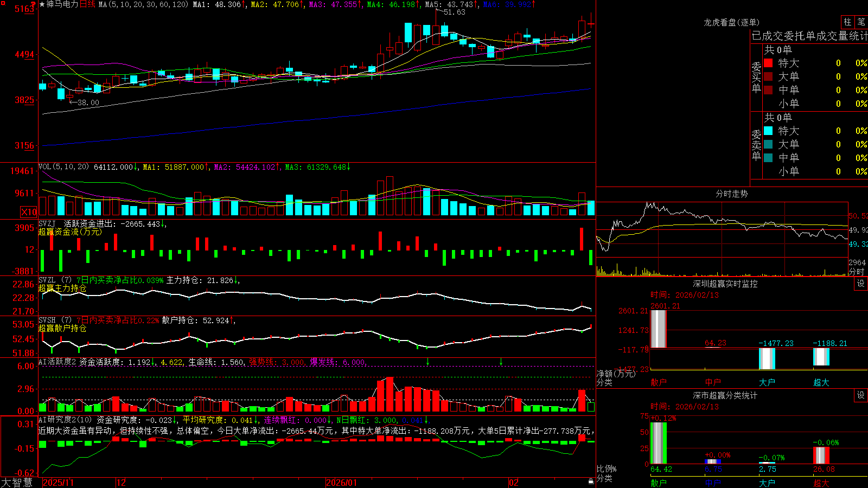Click the red 超大 bar showing 26.08
Screen dimensions: 868x488
821,455
